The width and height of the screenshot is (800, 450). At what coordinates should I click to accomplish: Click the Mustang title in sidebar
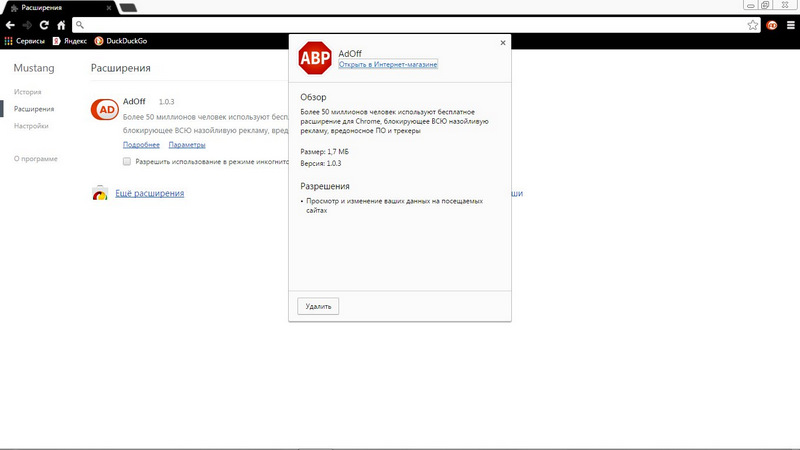pyautogui.click(x=34, y=68)
